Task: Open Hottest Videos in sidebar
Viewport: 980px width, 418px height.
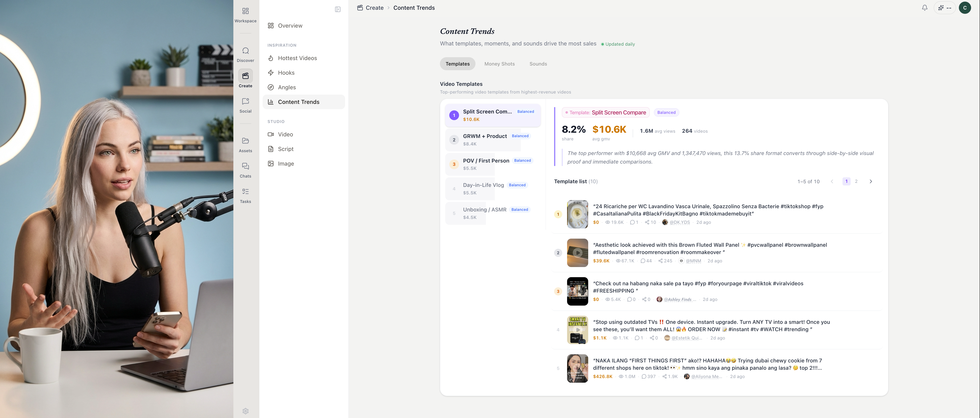Action: pyautogui.click(x=297, y=58)
